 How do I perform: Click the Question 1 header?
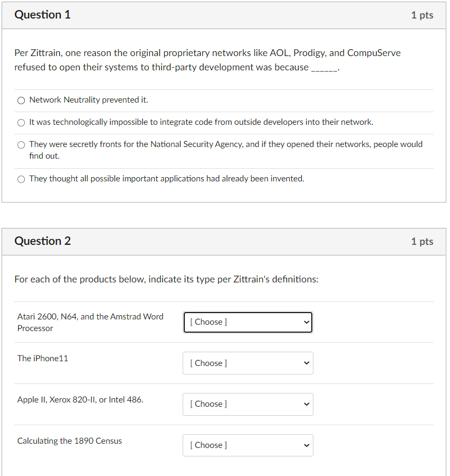pos(42,15)
